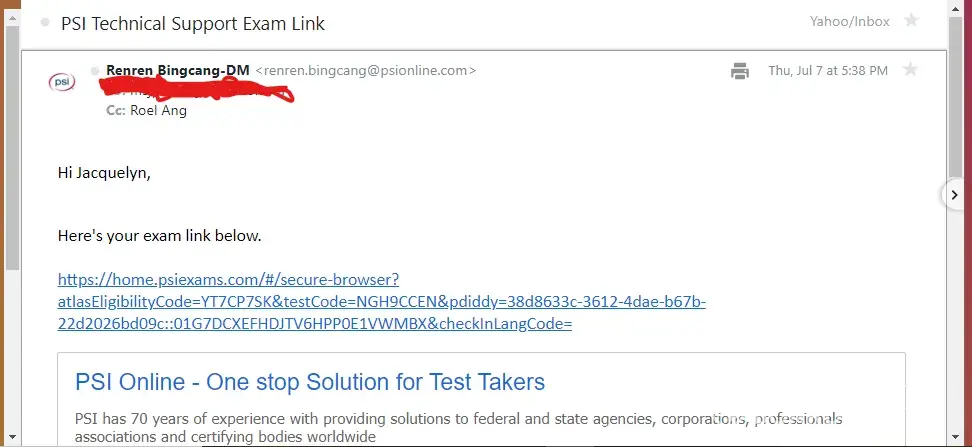Star the conversation beside Yahoo/Inbox

[x=911, y=20]
